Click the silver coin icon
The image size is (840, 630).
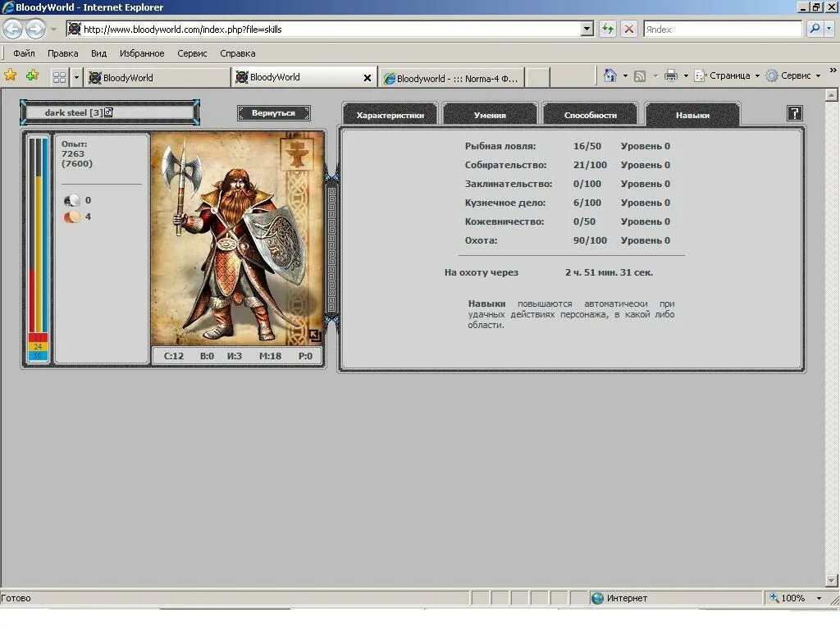click(72, 200)
